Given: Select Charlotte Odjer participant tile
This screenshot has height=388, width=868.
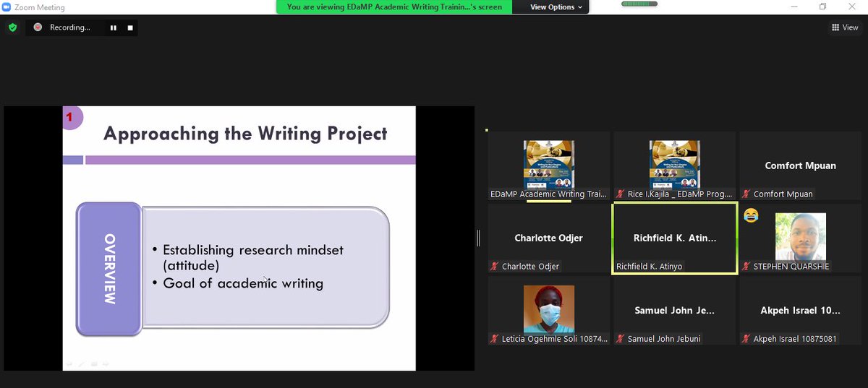Looking at the screenshot, I should (549, 238).
